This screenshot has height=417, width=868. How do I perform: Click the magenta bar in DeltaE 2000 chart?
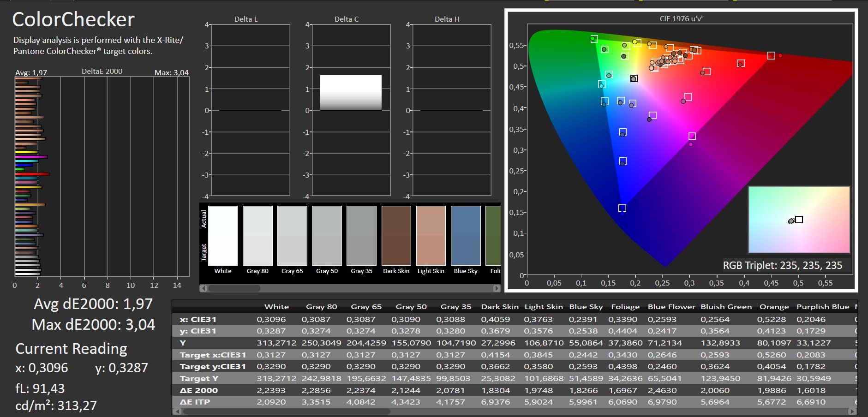31,157
